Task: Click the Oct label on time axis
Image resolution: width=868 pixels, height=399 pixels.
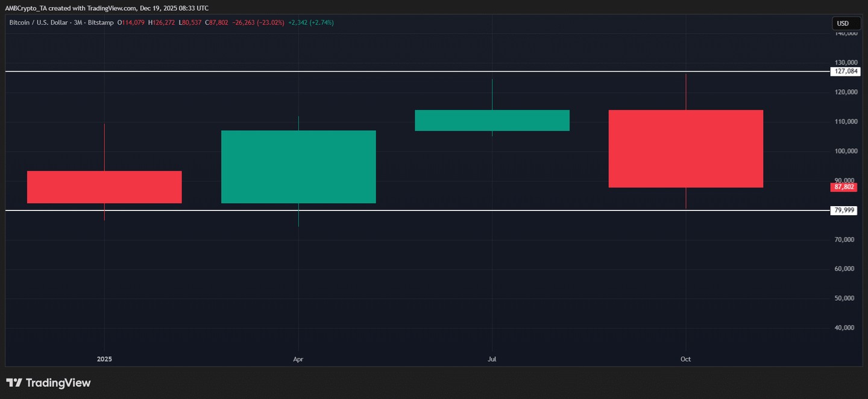Action: [685, 359]
